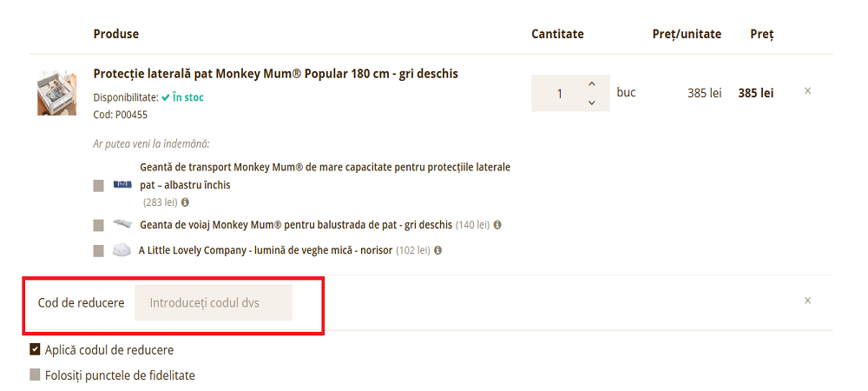Click the night light cloud thumbnail
868x391 pixels.
(x=122, y=250)
